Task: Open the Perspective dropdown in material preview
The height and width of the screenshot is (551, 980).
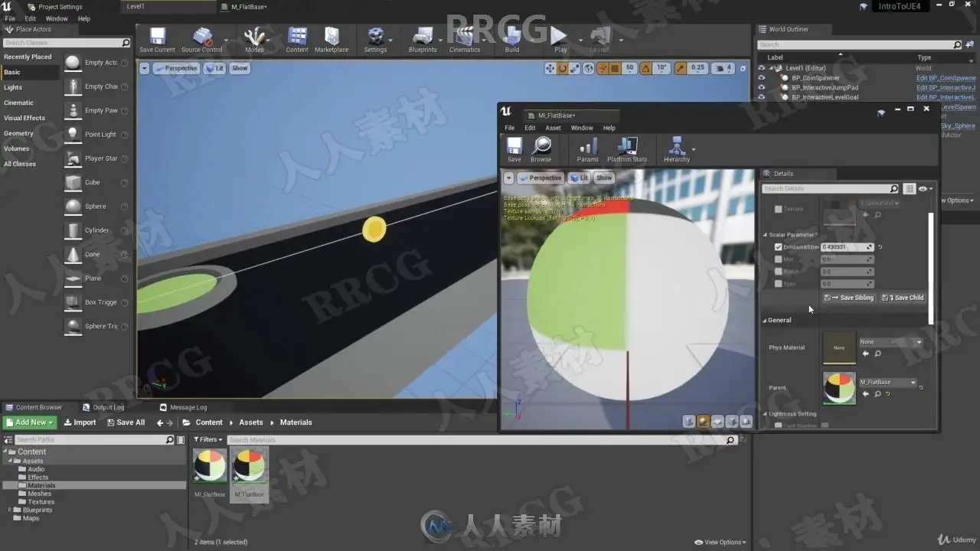Action: (x=541, y=178)
